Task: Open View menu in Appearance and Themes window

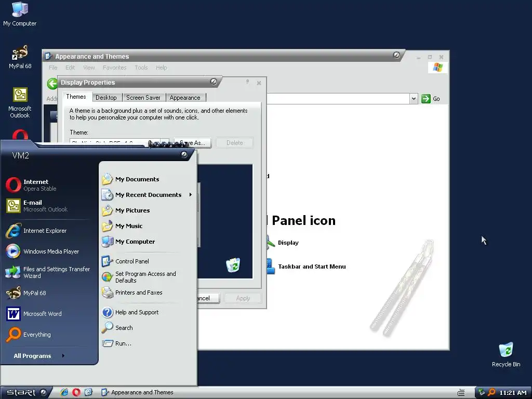Action: [x=89, y=68]
